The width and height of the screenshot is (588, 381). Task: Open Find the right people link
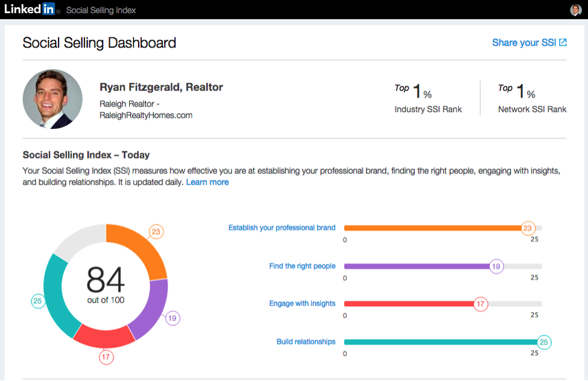click(x=302, y=266)
